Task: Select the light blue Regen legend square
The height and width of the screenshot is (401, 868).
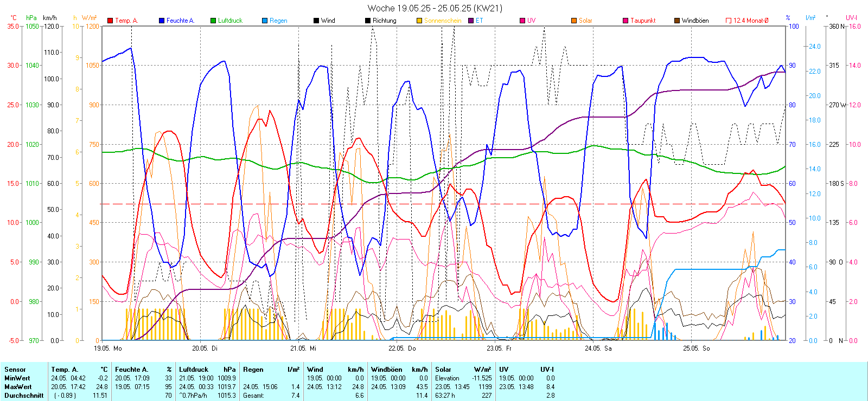Action: [265, 21]
